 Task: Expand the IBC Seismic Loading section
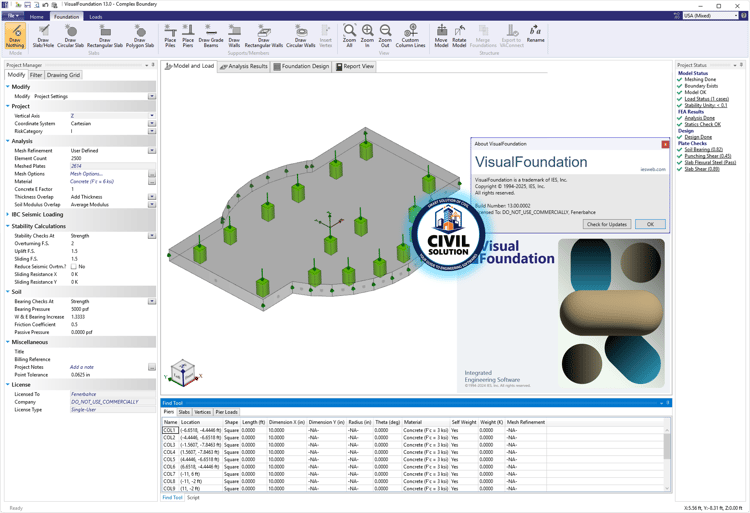click(8, 214)
